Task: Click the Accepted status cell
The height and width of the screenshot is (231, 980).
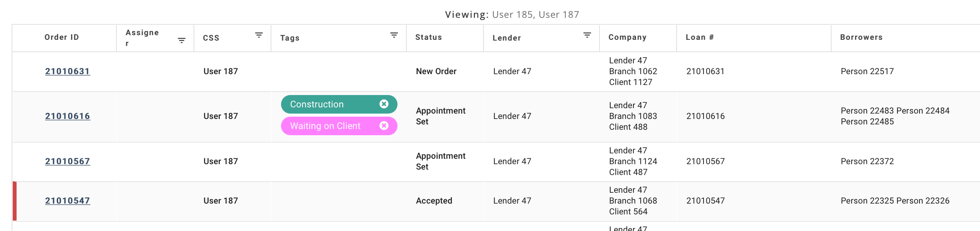Action: (434, 201)
